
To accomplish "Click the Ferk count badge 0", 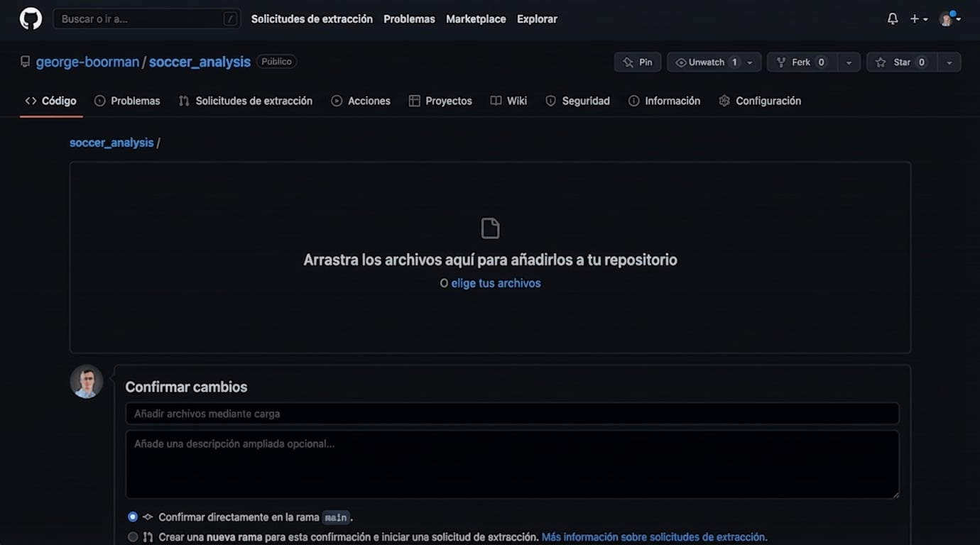I will (x=821, y=62).
